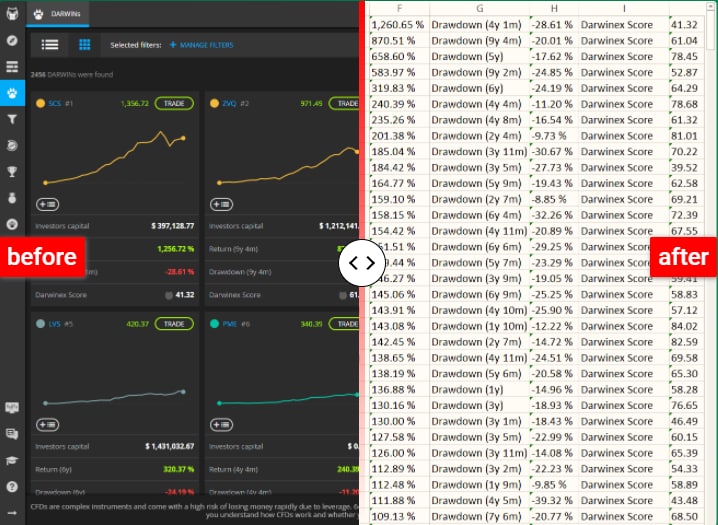Click the Darwinex owl logo in sidebar

click(12, 13)
